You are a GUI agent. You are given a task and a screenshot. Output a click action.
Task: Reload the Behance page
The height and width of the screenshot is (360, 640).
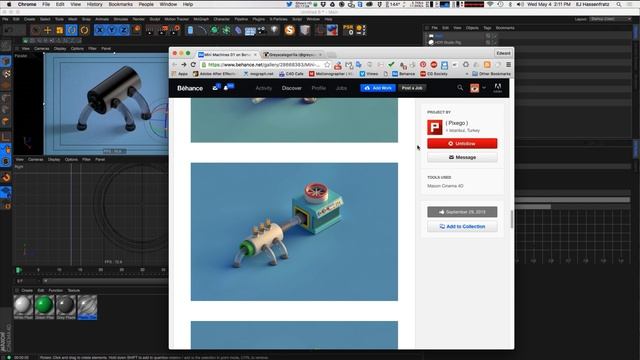tap(193, 64)
